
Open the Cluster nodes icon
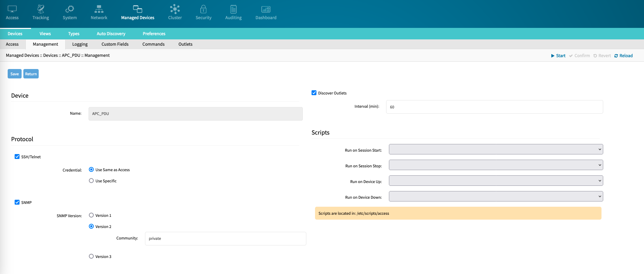(x=175, y=9)
